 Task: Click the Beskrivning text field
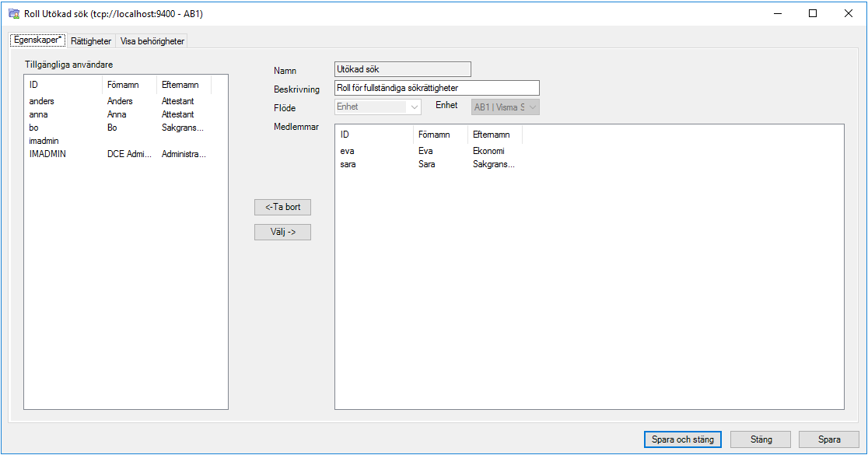(436, 87)
